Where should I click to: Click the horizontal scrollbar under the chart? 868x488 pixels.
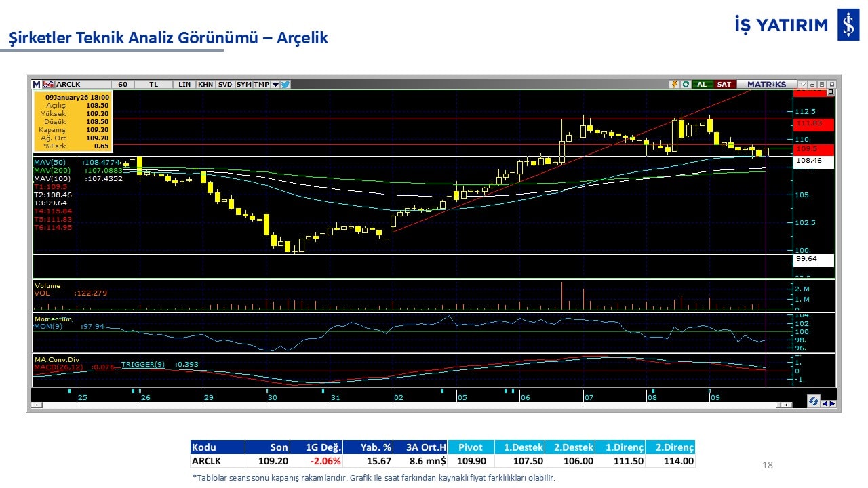(x=407, y=405)
